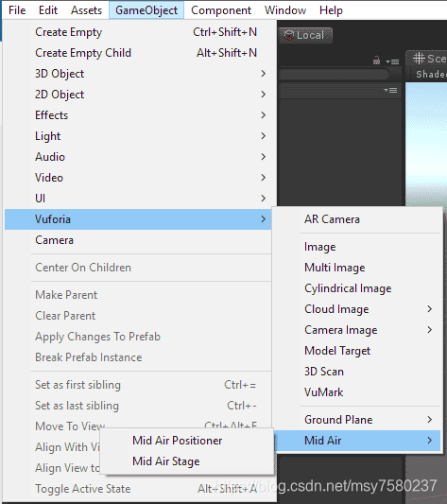Add a Vuforia AR Camera
The image size is (447, 504).
(357, 219)
